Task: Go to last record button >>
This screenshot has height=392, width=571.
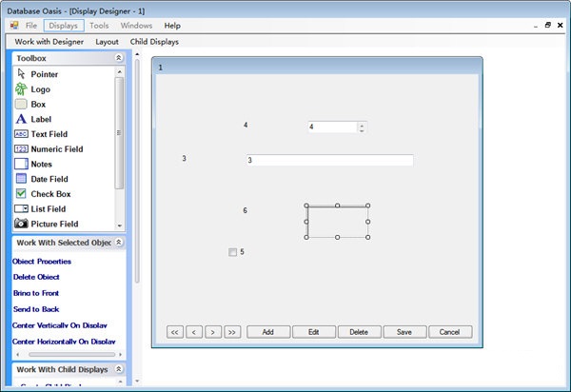Action: [232, 332]
